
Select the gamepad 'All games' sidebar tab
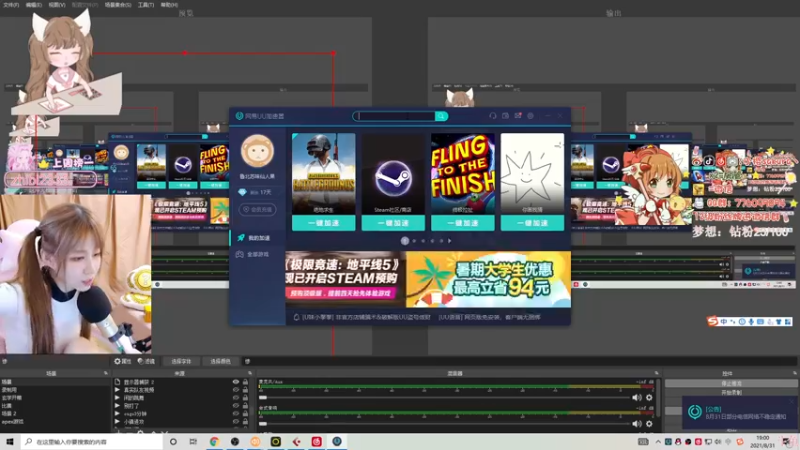pyautogui.click(x=257, y=254)
